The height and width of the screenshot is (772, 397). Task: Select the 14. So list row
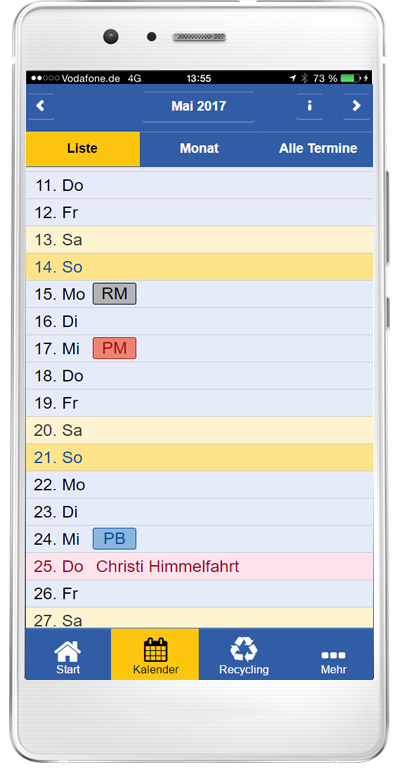pos(199,267)
